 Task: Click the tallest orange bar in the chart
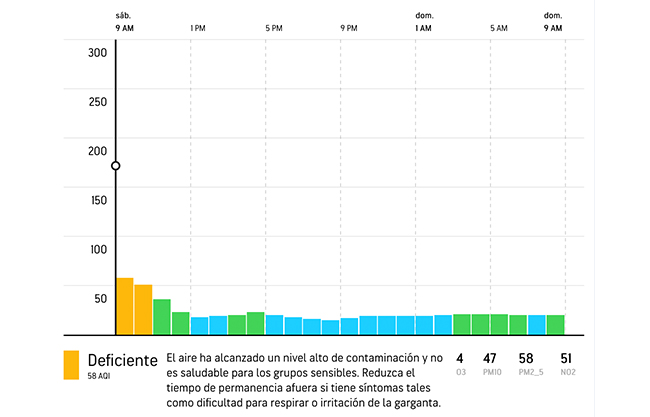(x=125, y=306)
